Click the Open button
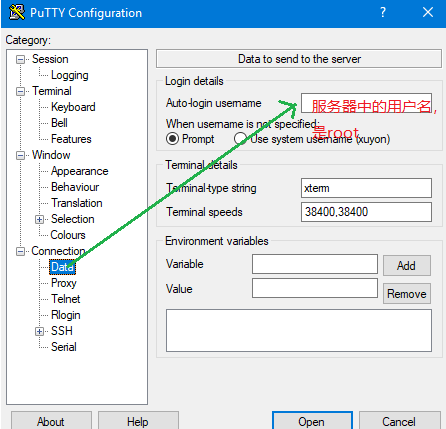446x429 pixels. tap(312, 421)
